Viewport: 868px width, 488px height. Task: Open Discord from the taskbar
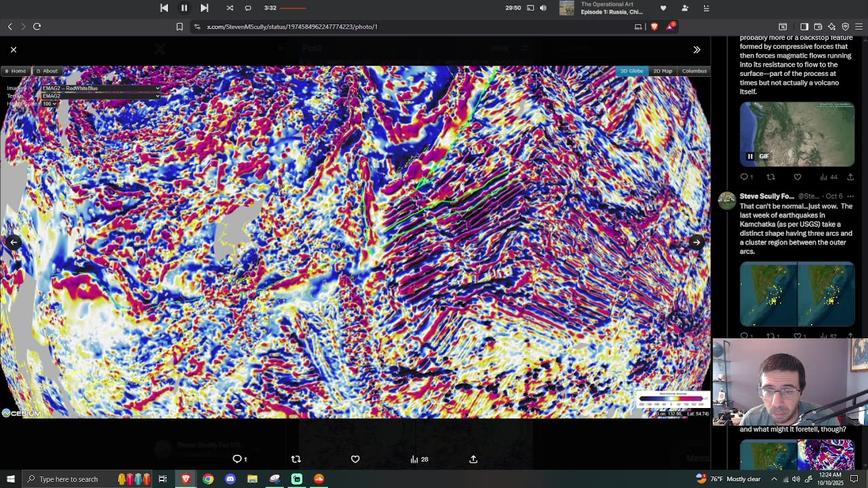click(230, 479)
